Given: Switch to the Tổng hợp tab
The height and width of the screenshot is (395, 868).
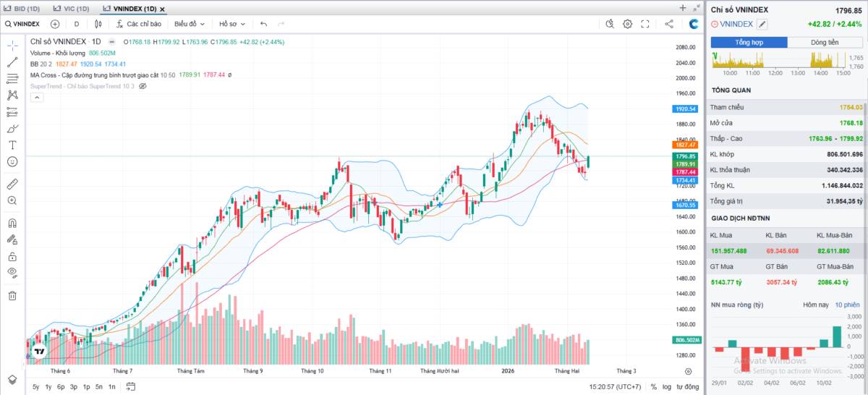Looking at the screenshot, I should point(749,43).
